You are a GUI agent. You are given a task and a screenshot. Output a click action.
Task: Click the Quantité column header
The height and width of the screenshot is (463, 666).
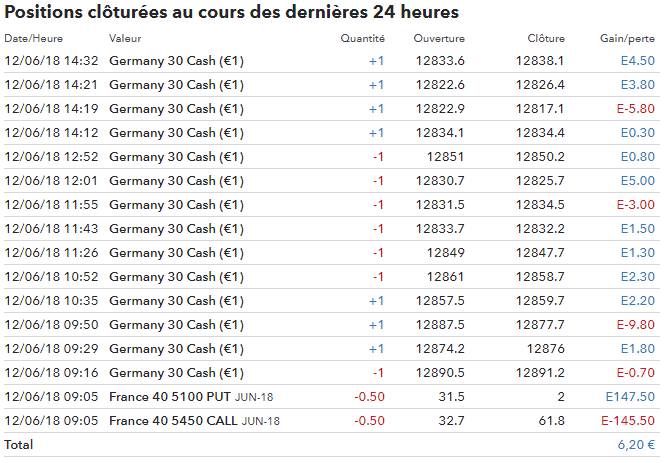click(x=362, y=39)
